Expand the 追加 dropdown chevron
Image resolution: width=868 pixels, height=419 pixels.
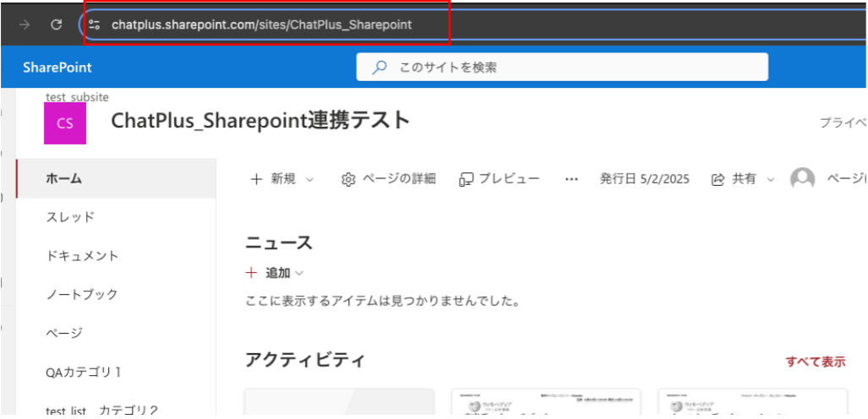point(299,273)
